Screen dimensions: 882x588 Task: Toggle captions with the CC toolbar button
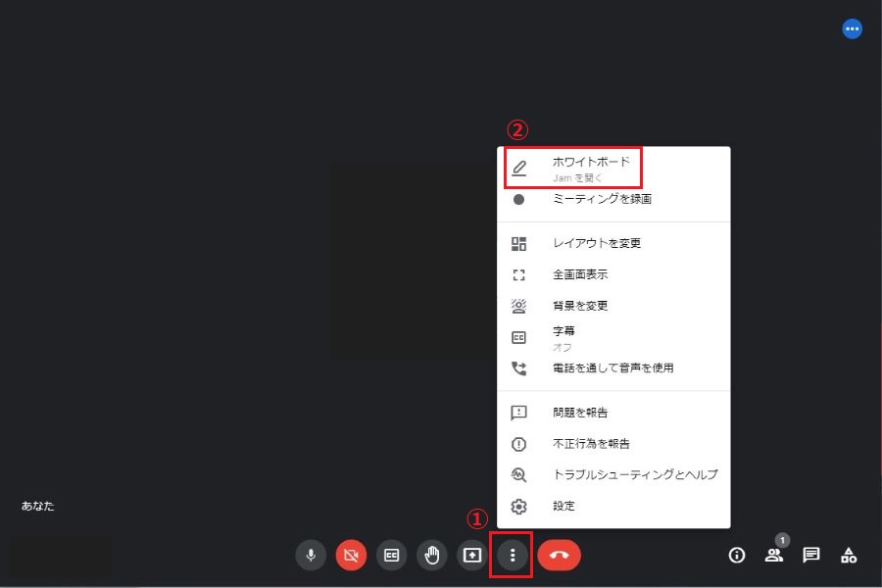tap(391, 556)
